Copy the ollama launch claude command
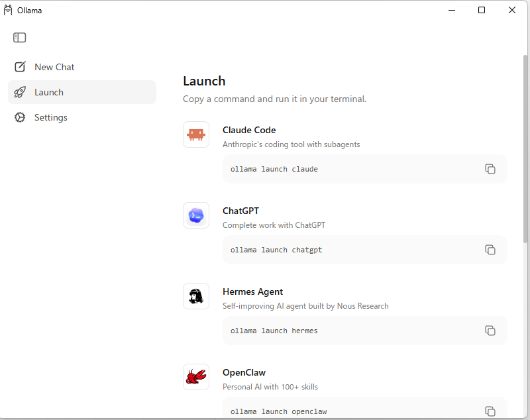Screen dimensions: 530x420 click(490, 169)
